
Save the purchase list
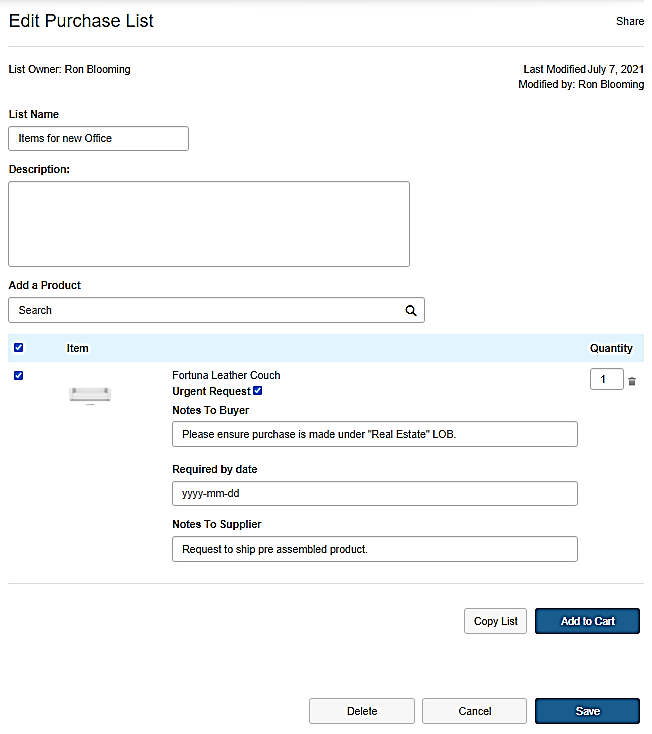pyautogui.click(x=587, y=711)
